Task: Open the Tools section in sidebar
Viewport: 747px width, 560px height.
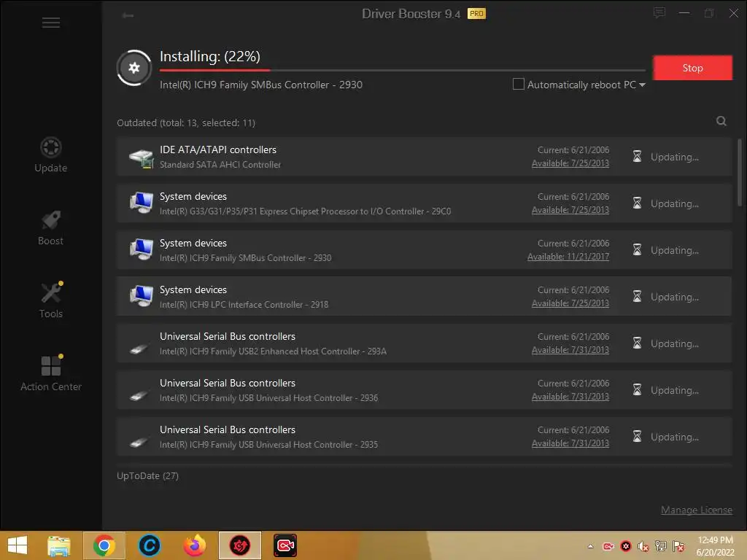Action: pos(51,300)
